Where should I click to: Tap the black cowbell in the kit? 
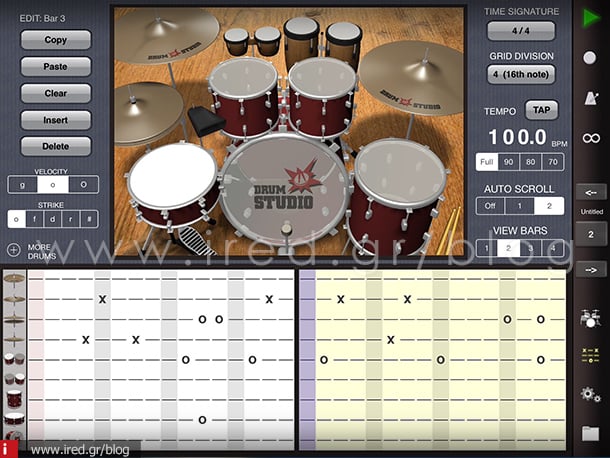tap(205, 121)
